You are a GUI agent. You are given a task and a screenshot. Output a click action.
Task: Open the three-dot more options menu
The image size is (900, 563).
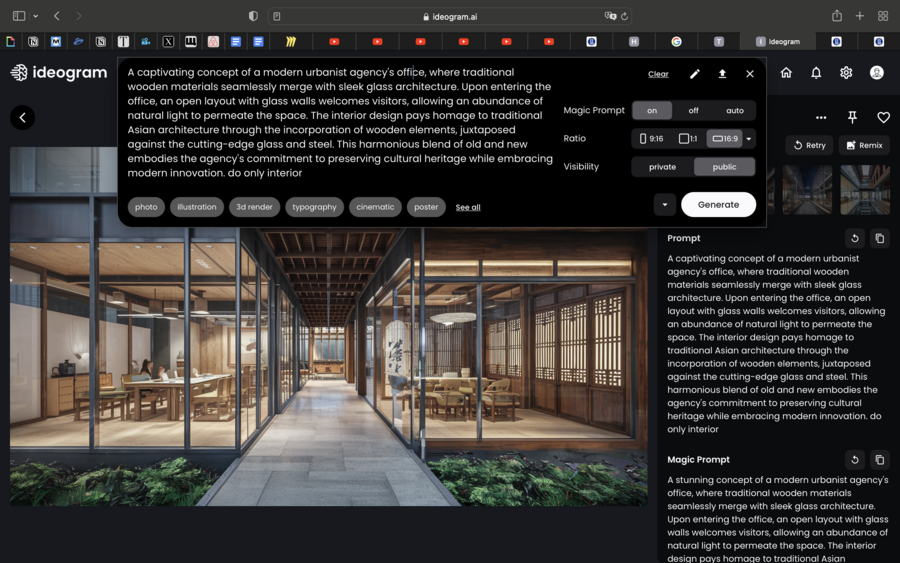coord(821,118)
